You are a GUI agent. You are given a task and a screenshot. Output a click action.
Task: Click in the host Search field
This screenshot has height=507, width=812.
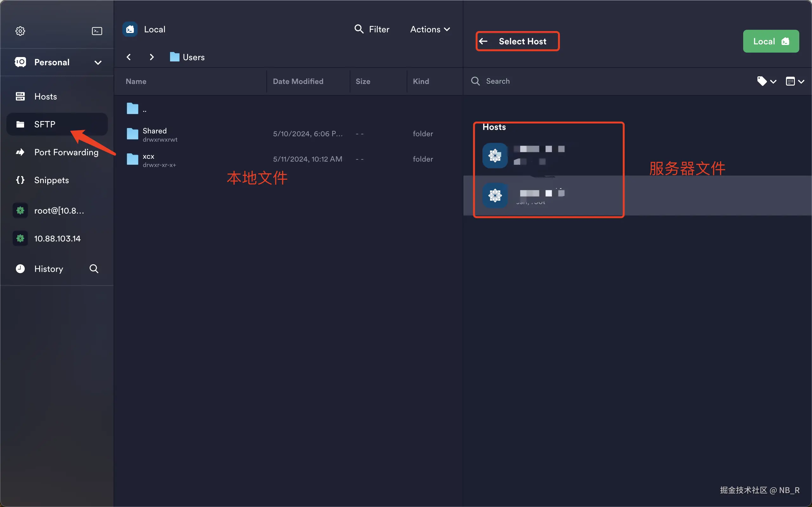pyautogui.click(x=604, y=81)
